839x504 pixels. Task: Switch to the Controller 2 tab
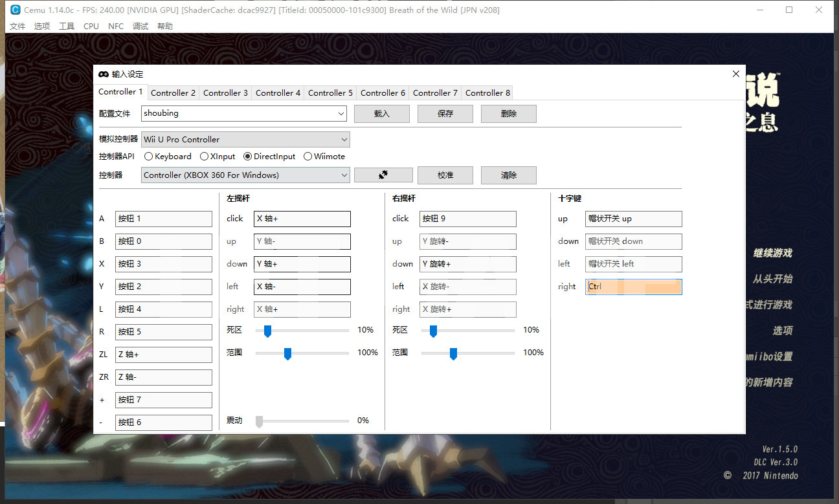pyautogui.click(x=173, y=93)
